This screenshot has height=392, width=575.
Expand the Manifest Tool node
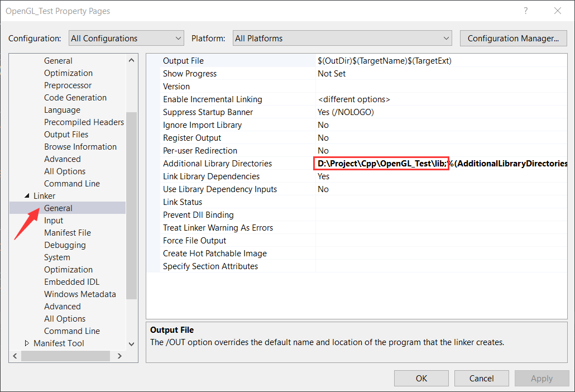click(27, 343)
